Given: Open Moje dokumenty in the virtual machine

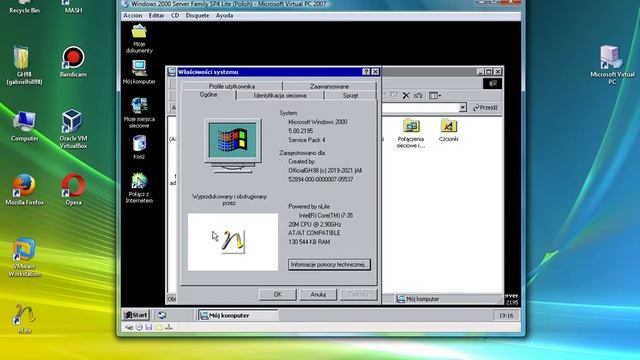Looking at the screenshot, I should [x=139, y=39].
